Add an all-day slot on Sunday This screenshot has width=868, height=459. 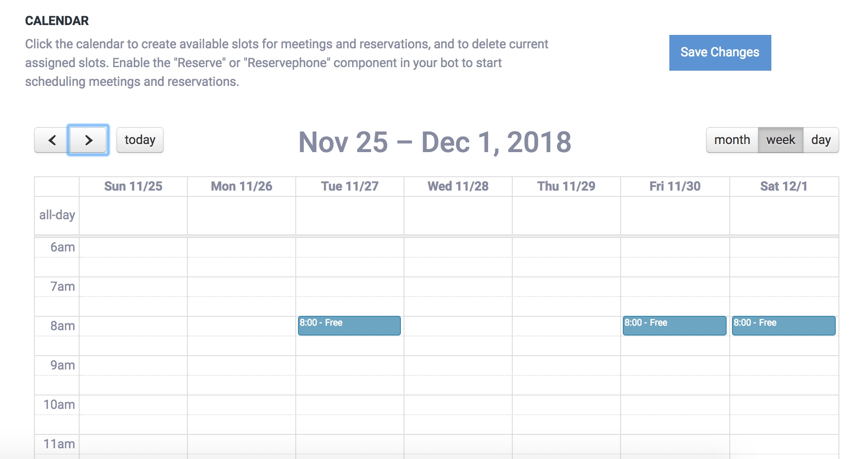(133, 215)
